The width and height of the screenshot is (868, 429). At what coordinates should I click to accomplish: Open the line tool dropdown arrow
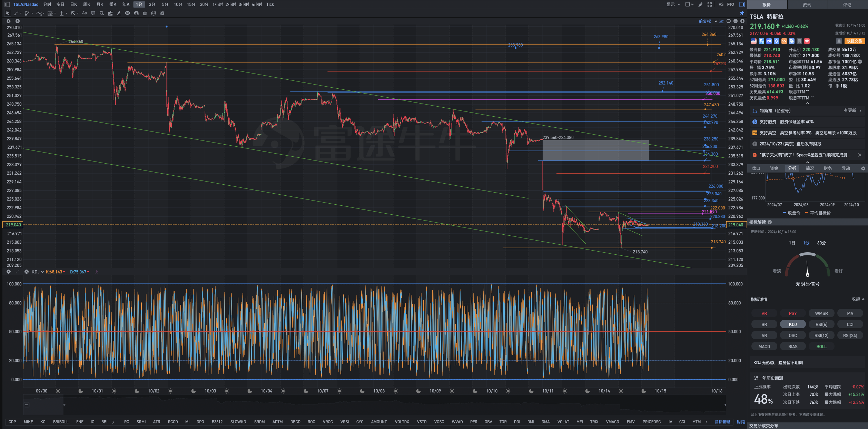21,13
